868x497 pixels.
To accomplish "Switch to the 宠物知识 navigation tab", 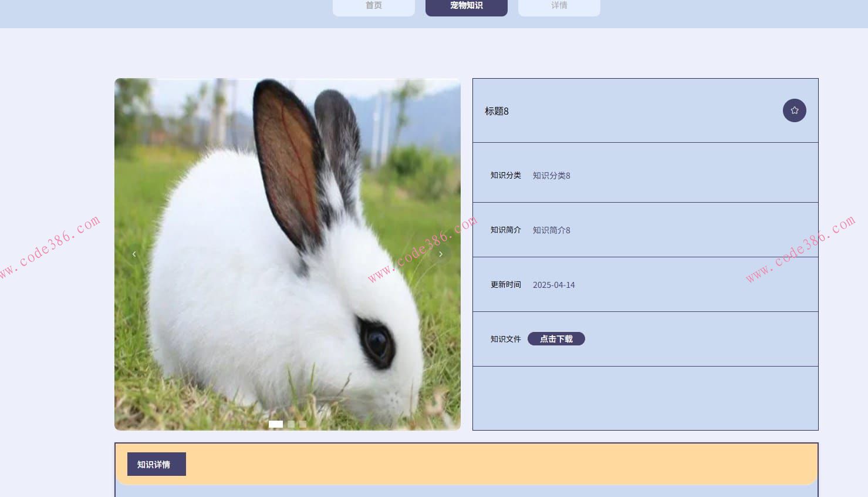I will coord(467,6).
